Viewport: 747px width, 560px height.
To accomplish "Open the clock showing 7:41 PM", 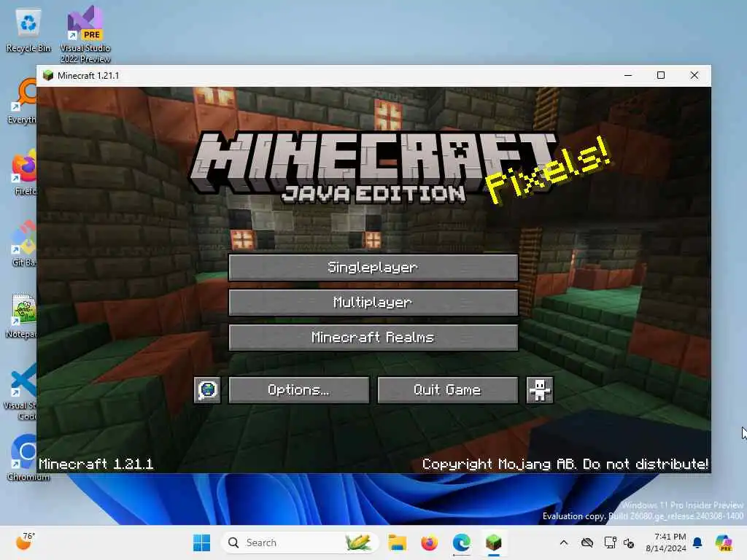I will (x=666, y=542).
